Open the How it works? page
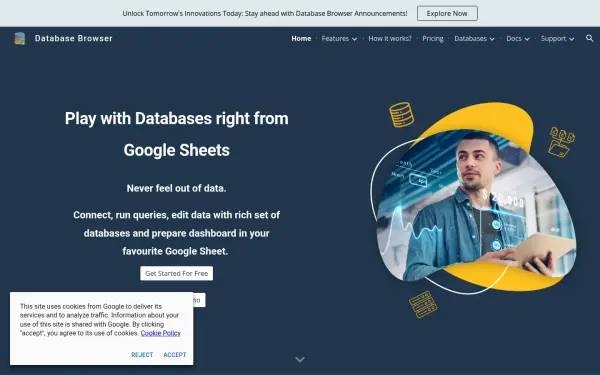 [x=390, y=39]
